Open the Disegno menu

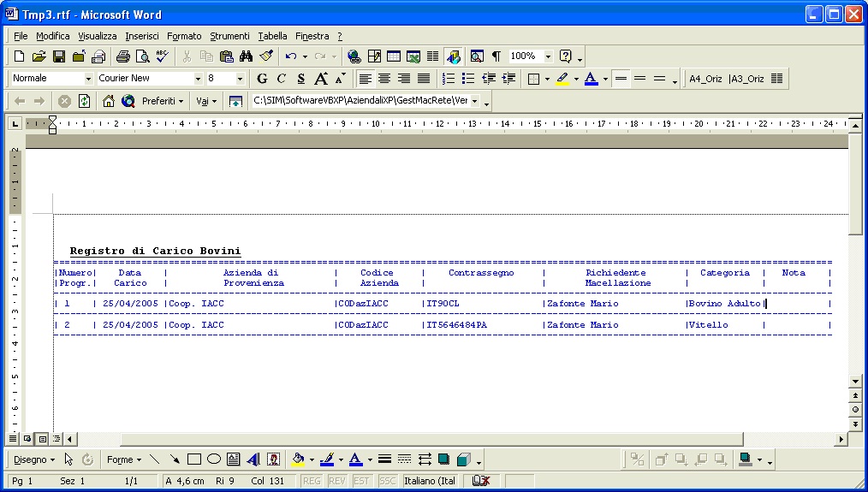[33, 459]
